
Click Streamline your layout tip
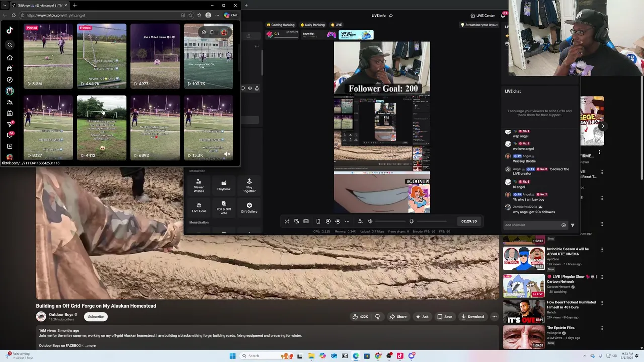[479, 25]
